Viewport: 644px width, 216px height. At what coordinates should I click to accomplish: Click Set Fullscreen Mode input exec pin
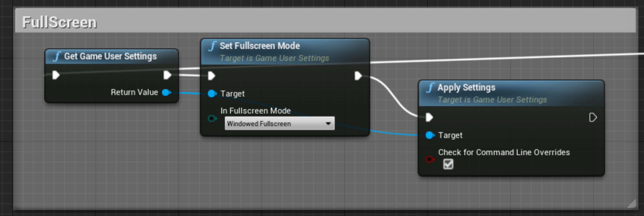tap(211, 76)
